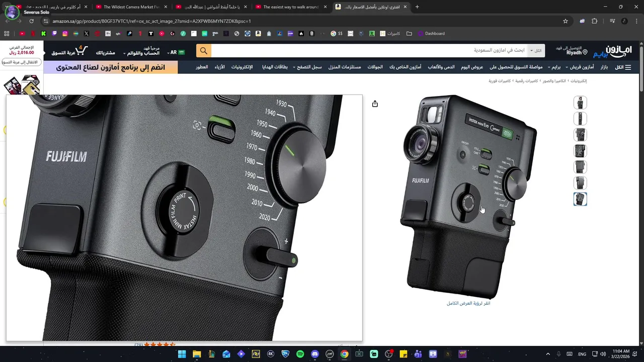Reload the page with the browser refresh icon

pos(31,21)
